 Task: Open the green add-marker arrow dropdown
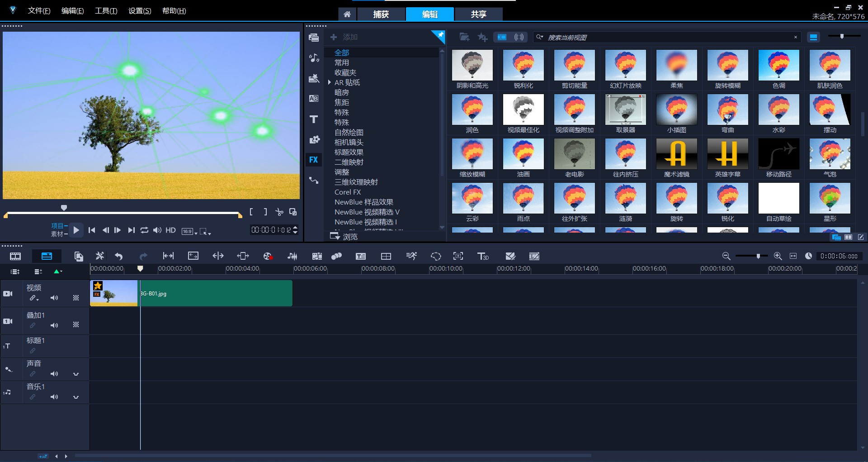coord(58,271)
